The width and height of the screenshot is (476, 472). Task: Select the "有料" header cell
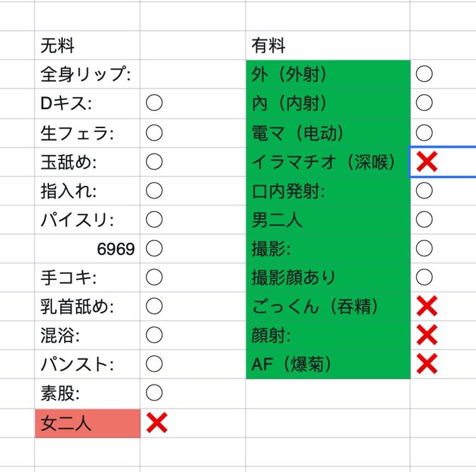327,46
